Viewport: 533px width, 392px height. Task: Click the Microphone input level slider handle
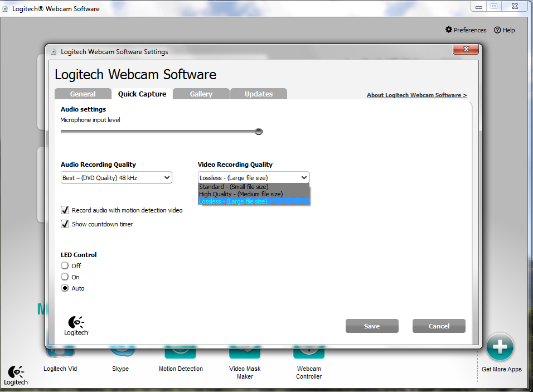[259, 132]
